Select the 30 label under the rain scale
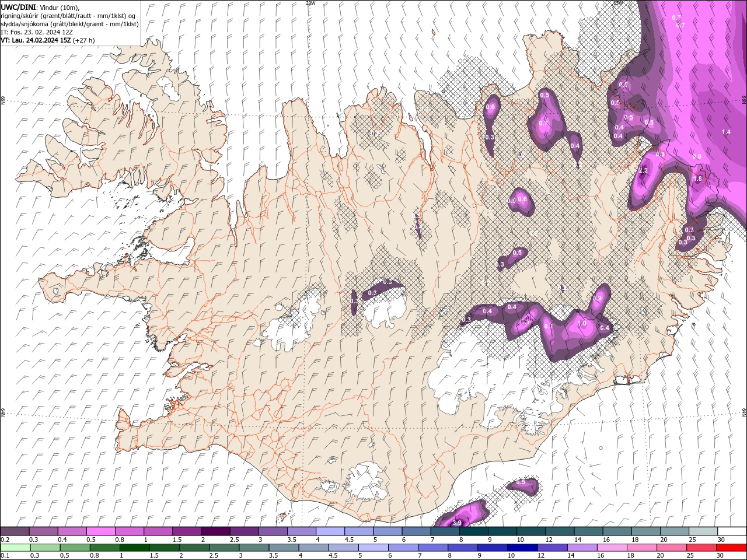 point(721,556)
